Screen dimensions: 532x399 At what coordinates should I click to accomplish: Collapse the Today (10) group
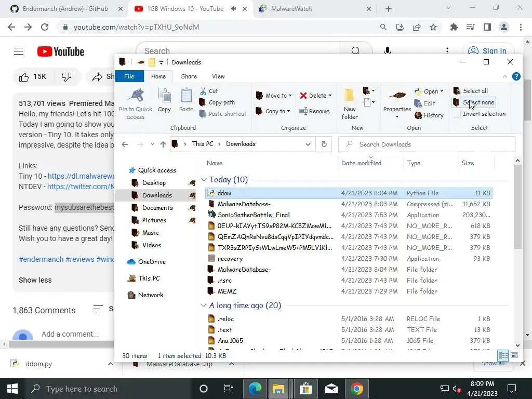point(204,179)
